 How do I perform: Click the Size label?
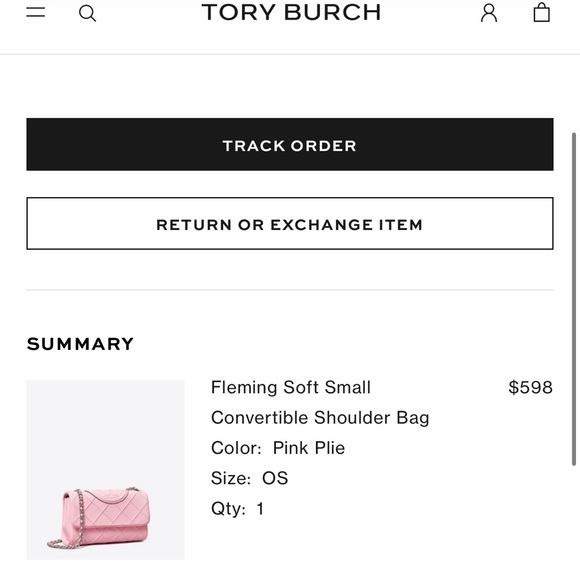coord(231,478)
